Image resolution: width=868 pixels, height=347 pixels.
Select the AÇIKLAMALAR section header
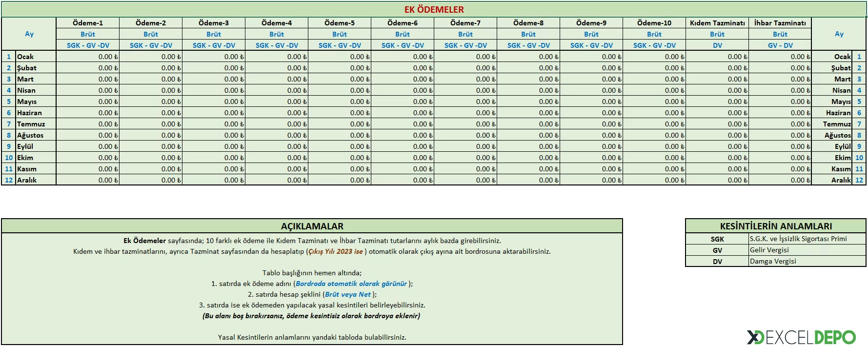coord(312,226)
